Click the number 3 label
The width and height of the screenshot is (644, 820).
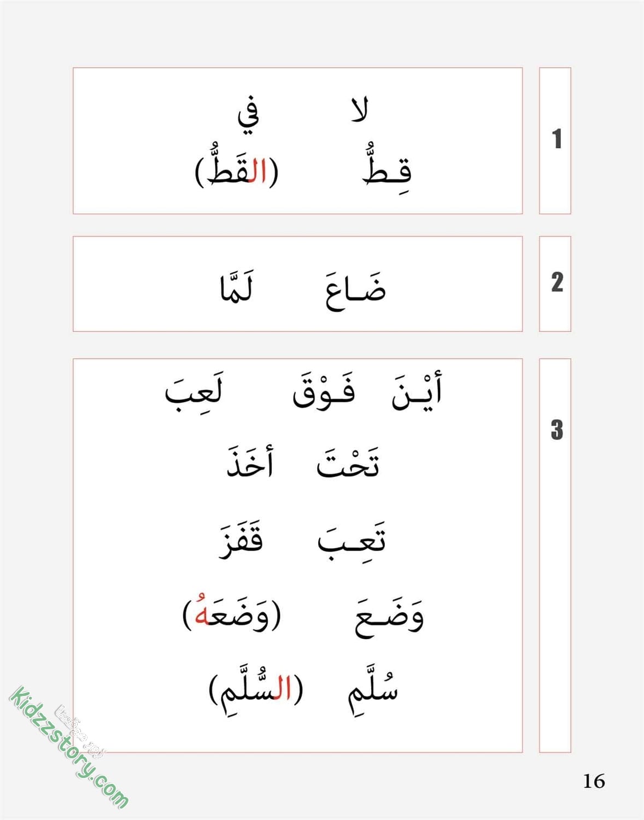tap(557, 430)
